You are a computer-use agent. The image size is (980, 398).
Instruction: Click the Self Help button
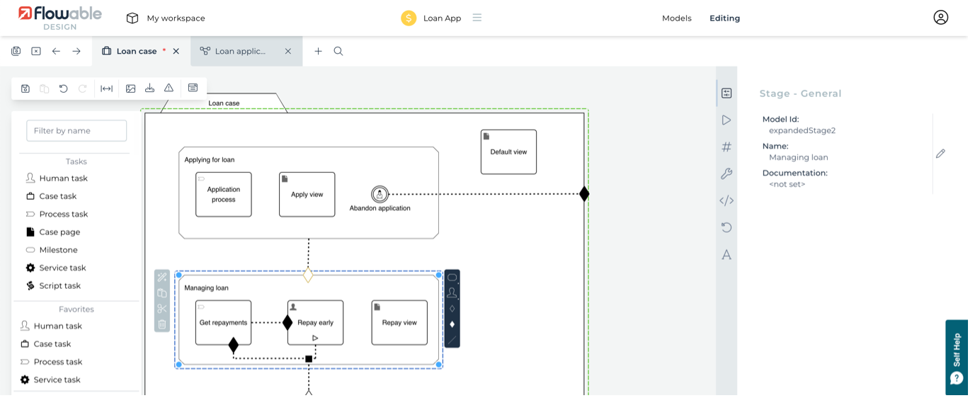click(x=957, y=357)
